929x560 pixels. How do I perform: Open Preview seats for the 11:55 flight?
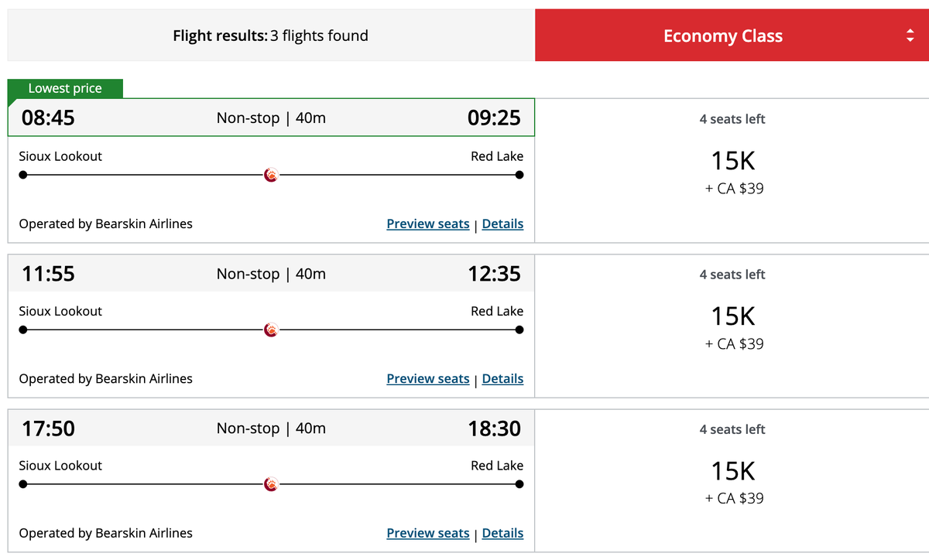[427, 378]
